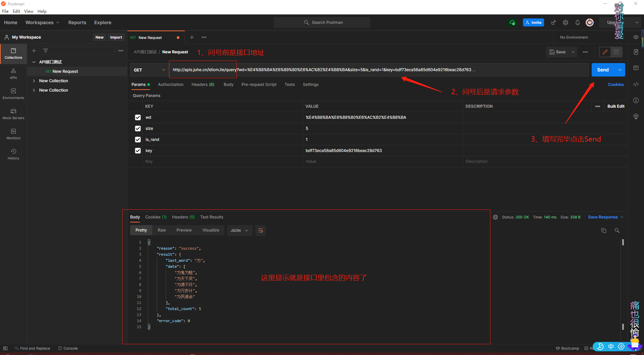
Task: Uncheck the wd query parameter
Action: tap(138, 117)
